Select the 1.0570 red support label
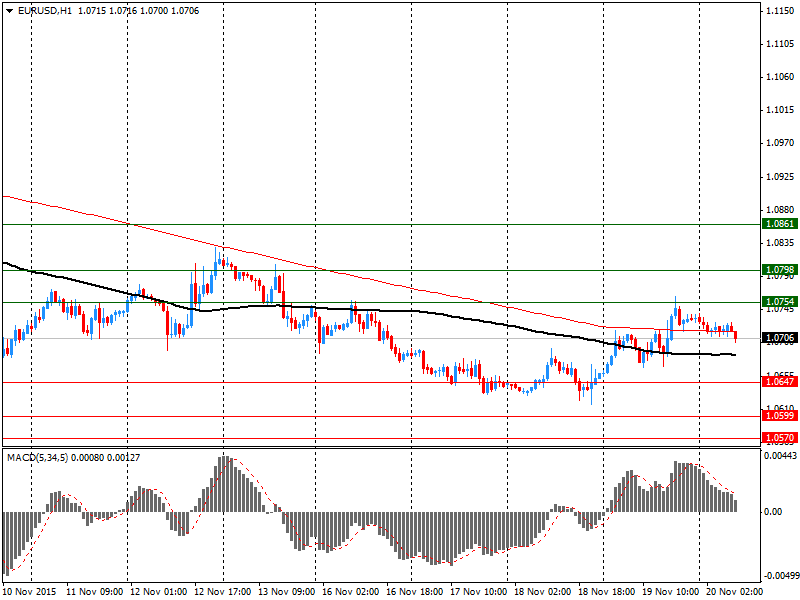The height and width of the screenshot is (600, 800). coord(780,438)
